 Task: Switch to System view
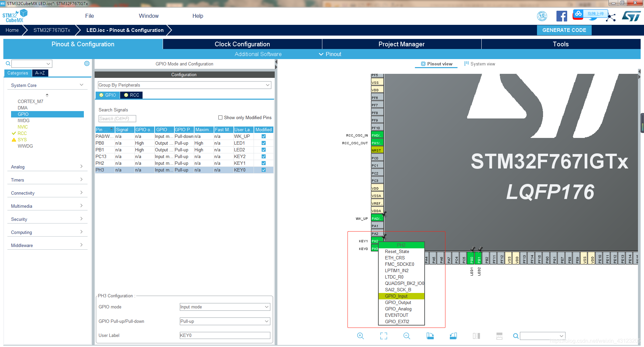click(x=480, y=64)
